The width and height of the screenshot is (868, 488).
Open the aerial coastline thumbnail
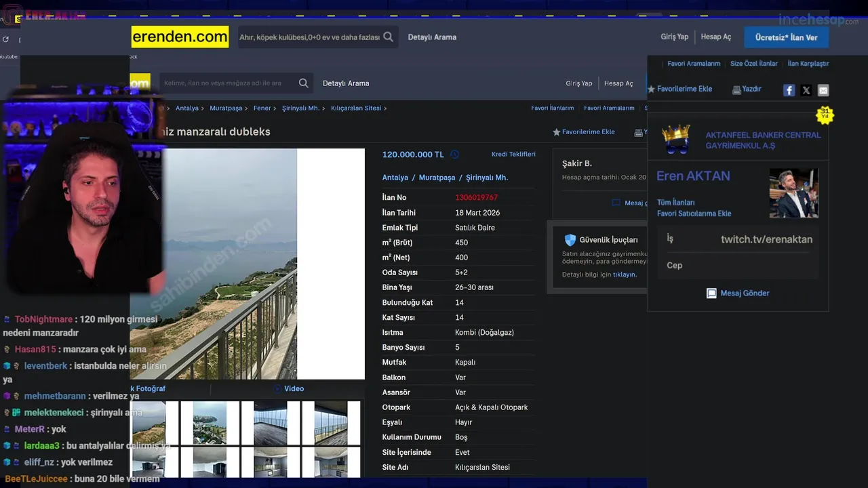tap(210, 423)
